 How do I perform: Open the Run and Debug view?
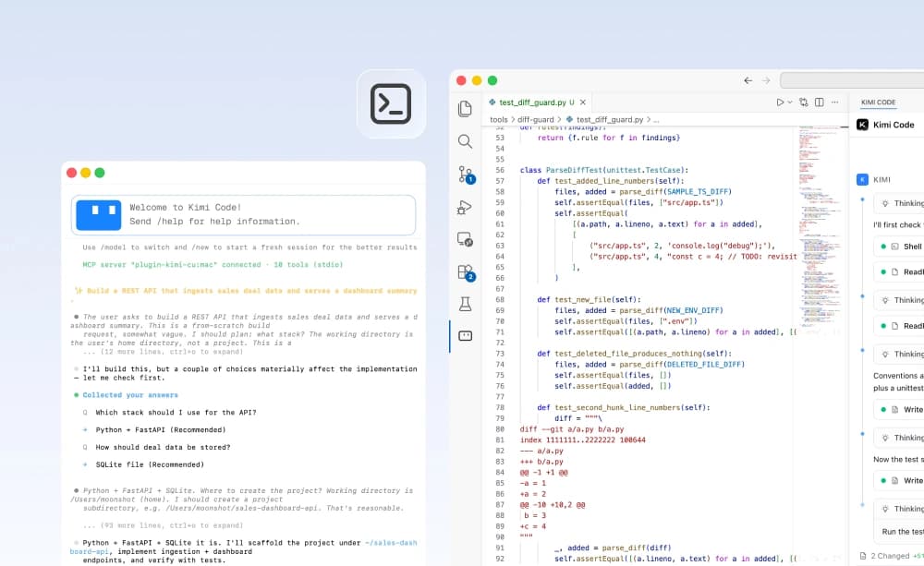(x=465, y=208)
